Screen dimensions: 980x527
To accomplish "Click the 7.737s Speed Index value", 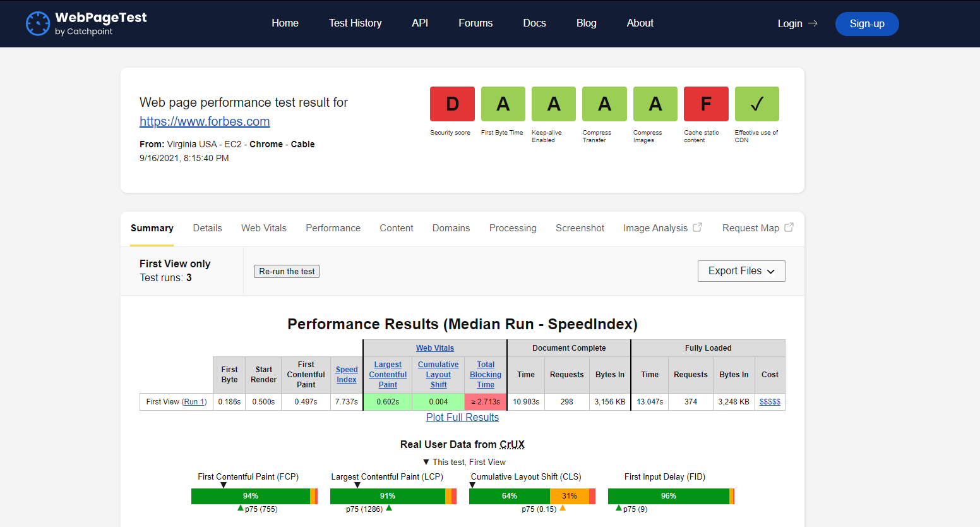I will pyautogui.click(x=346, y=402).
